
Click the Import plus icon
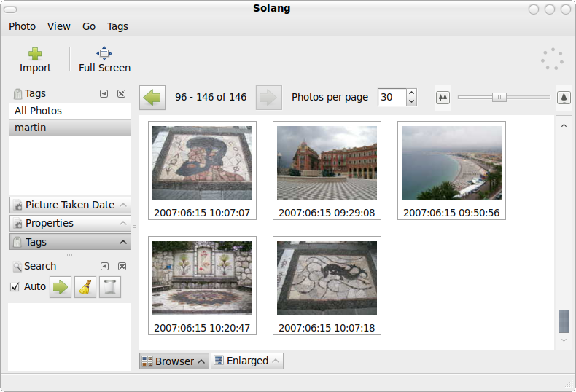coord(35,54)
